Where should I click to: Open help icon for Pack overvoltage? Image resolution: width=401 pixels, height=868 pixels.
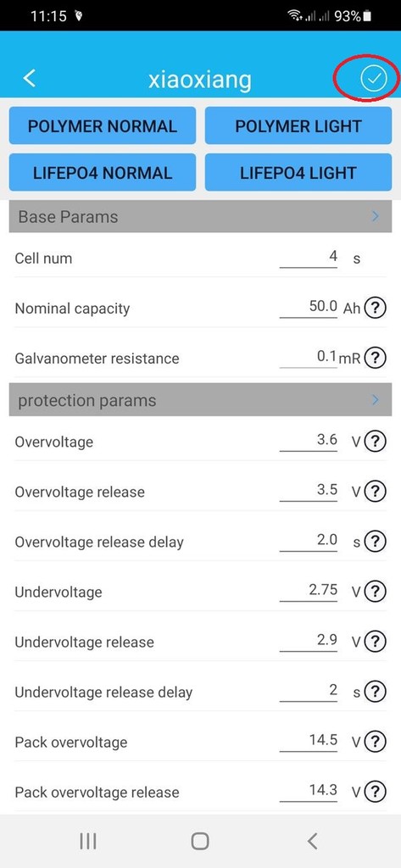click(376, 741)
